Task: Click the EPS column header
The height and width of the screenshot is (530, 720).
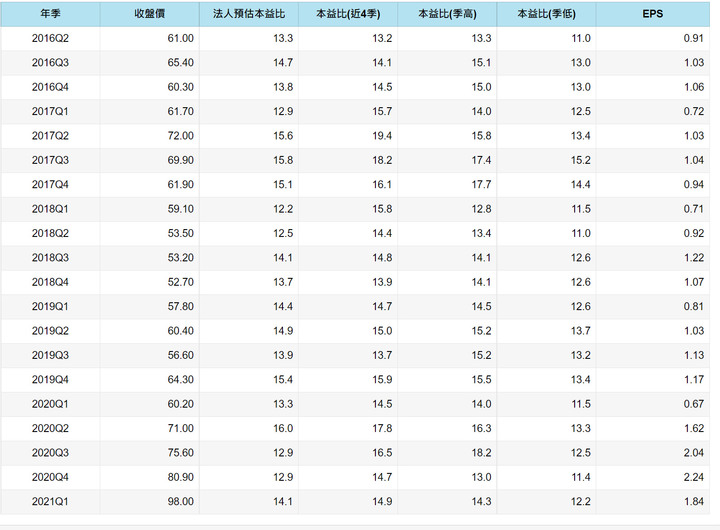Action: (653, 15)
